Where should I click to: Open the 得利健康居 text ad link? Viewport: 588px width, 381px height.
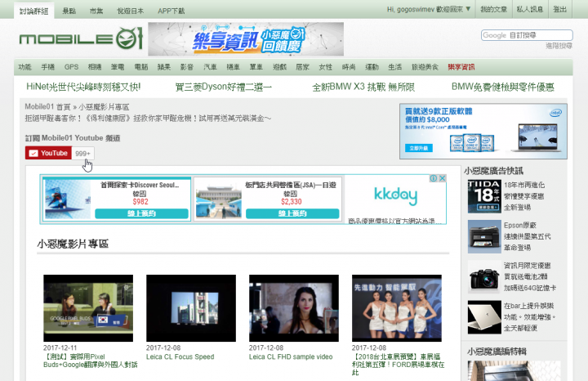pos(148,119)
